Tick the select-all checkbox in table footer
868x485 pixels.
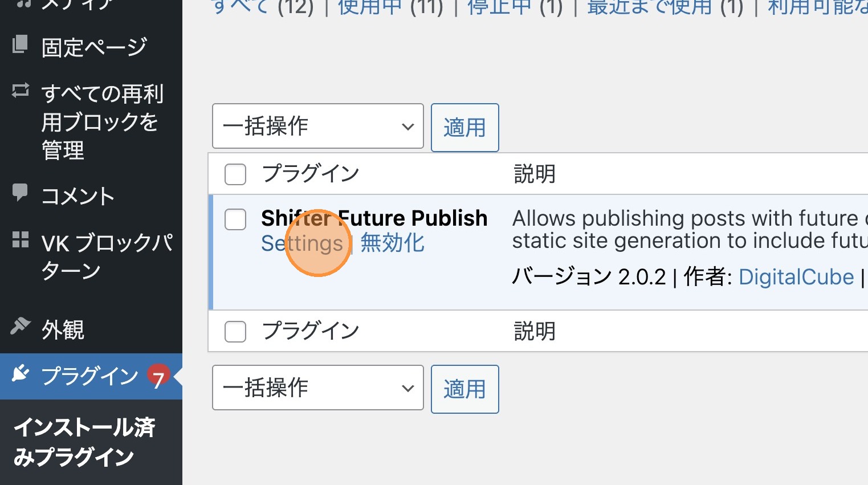235,332
